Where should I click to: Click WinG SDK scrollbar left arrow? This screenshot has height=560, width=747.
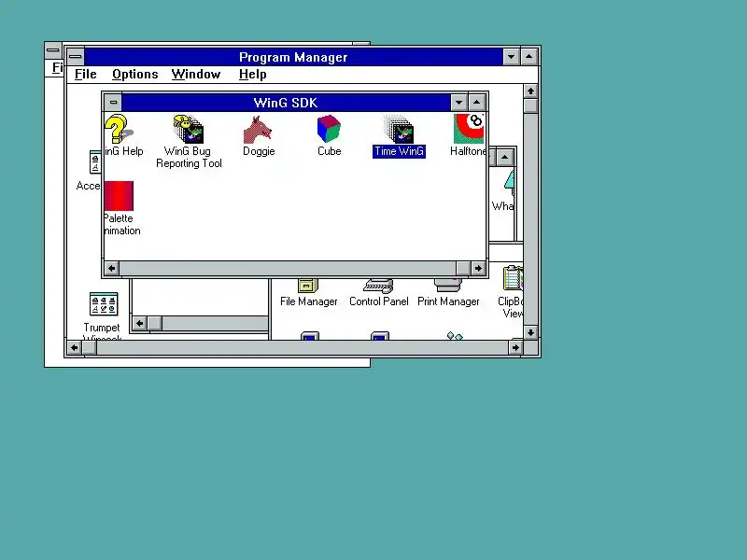click(111, 268)
